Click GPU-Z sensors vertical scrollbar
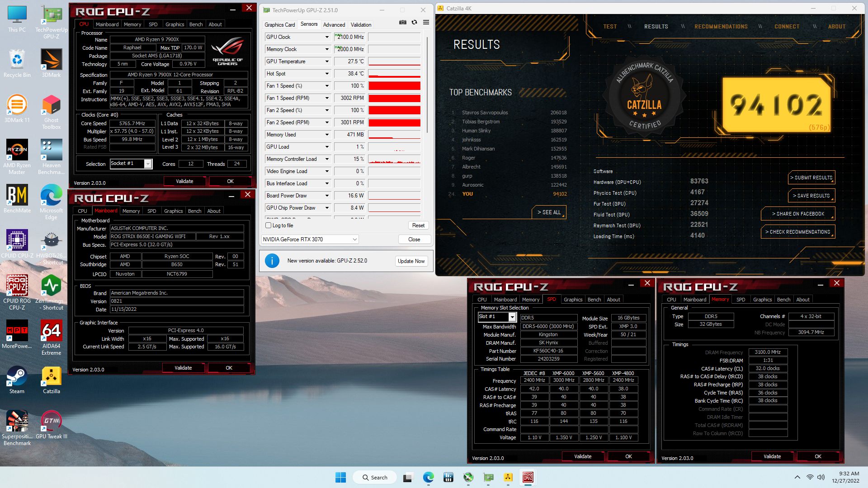 click(428, 85)
